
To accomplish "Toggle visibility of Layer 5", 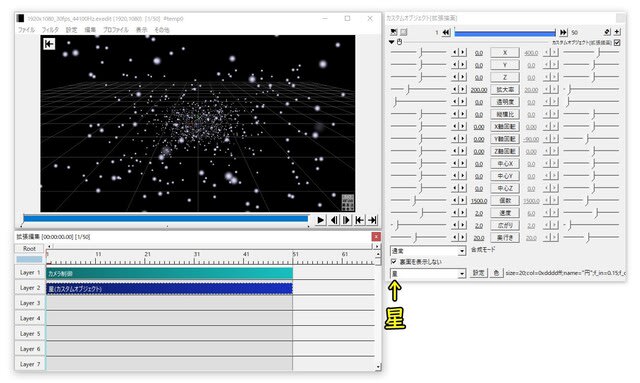I will point(30,334).
